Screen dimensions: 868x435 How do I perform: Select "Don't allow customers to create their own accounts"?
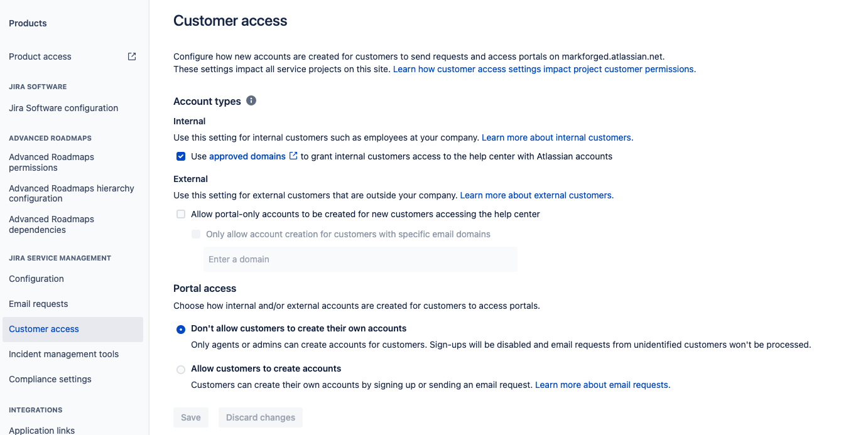pyautogui.click(x=181, y=328)
